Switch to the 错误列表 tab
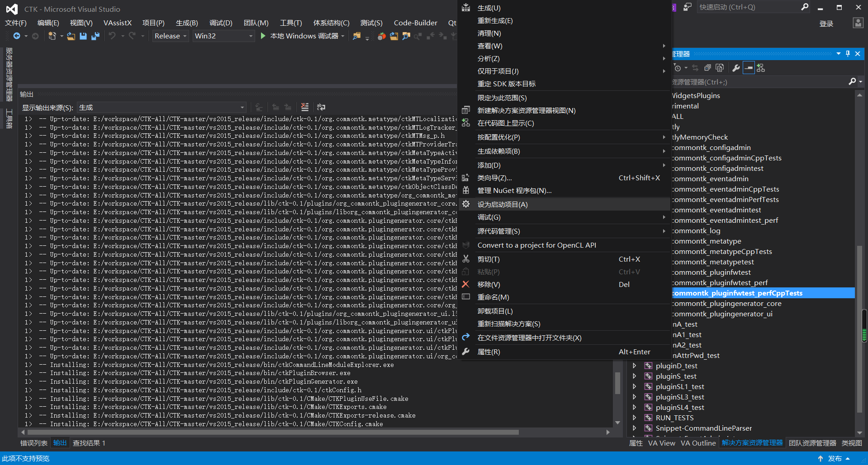This screenshot has width=868, height=465. coord(34,443)
